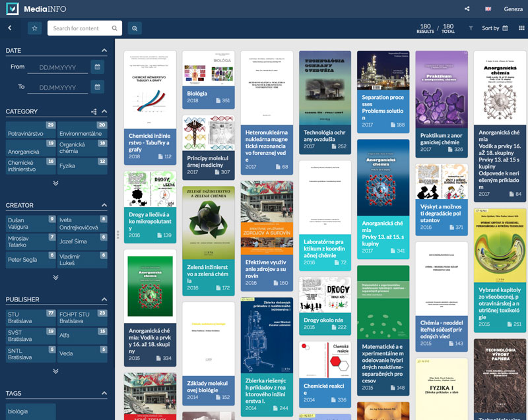Filter by Anorganická category

coord(30,148)
